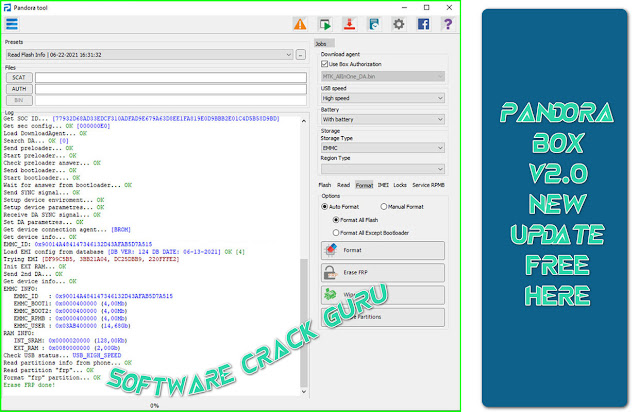
Task: Open USB speed High speed dropdown
Action: 383,98
